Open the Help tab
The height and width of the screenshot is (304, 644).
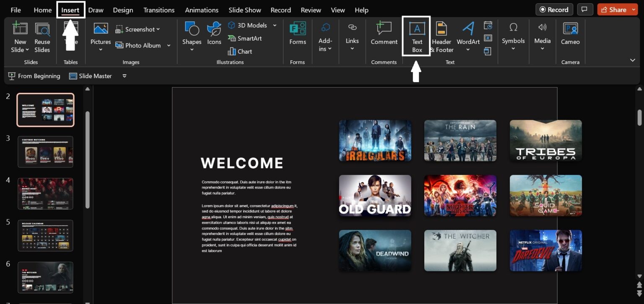coord(361,10)
